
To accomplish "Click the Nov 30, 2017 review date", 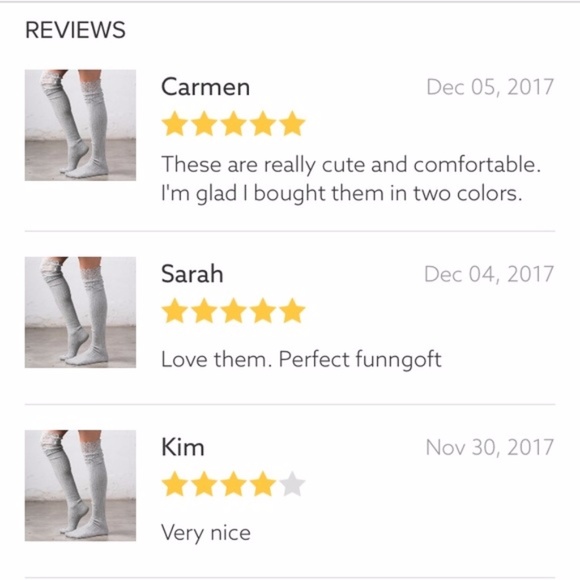I will [490, 447].
